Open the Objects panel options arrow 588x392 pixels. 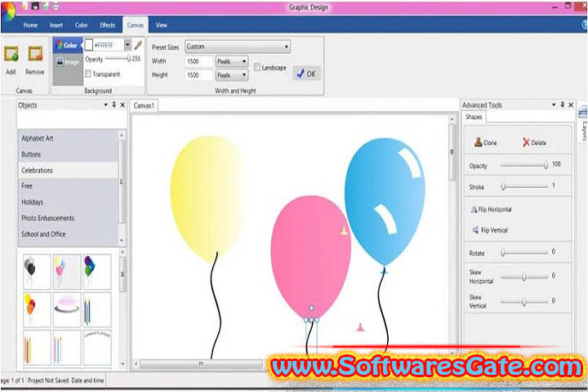pyautogui.click(x=105, y=105)
